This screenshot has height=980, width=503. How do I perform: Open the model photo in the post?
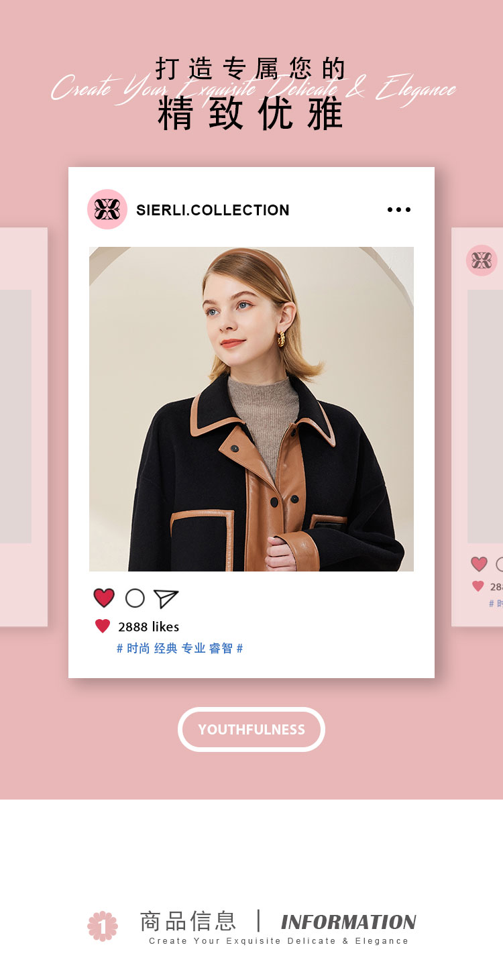tap(251, 409)
